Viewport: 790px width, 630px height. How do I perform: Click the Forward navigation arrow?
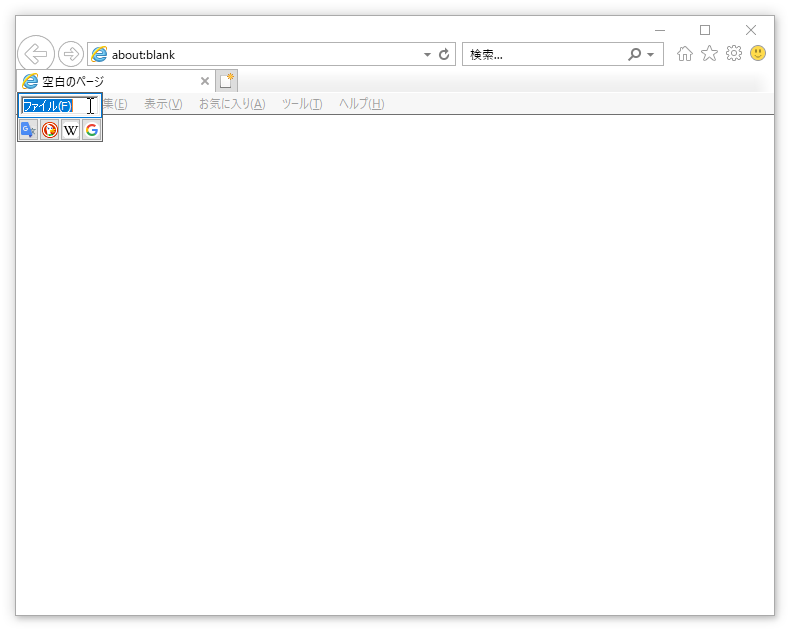pos(71,54)
